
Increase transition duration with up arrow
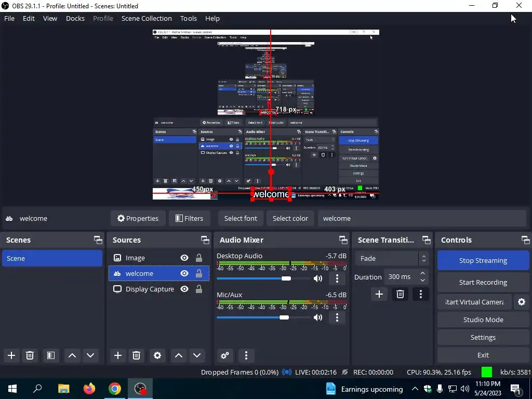[x=422, y=273]
